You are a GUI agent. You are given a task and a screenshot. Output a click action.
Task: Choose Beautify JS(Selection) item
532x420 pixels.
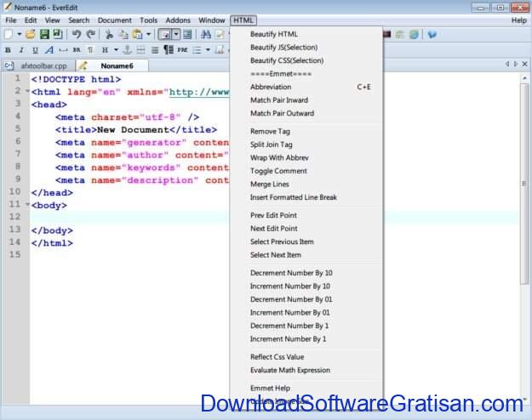(x=306, y=47)
